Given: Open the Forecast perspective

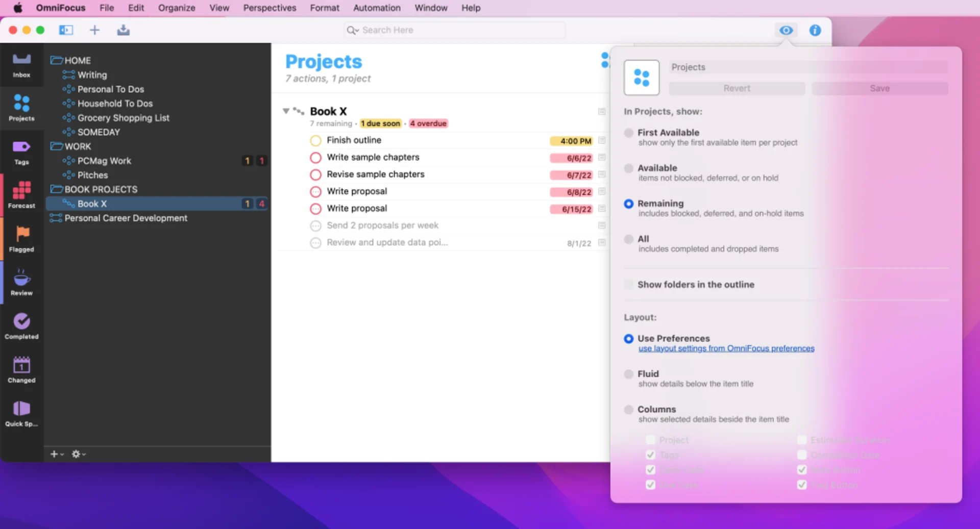Looking at the screenshot, I should [21, 195].
